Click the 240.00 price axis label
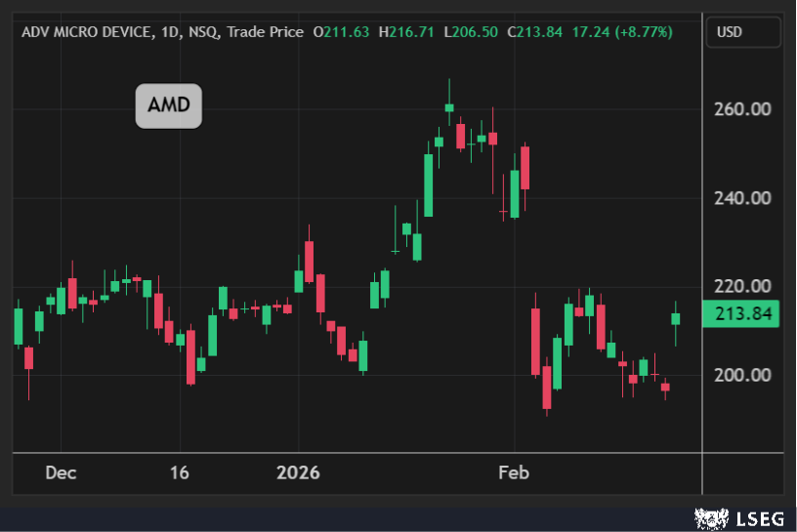The image size is (797, 532). (743, 198)
